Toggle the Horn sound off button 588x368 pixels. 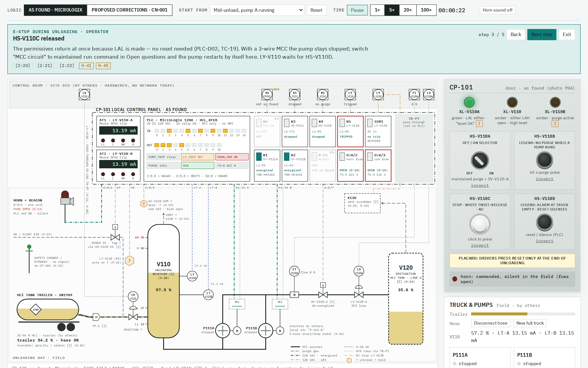click(x=497, y=10)
